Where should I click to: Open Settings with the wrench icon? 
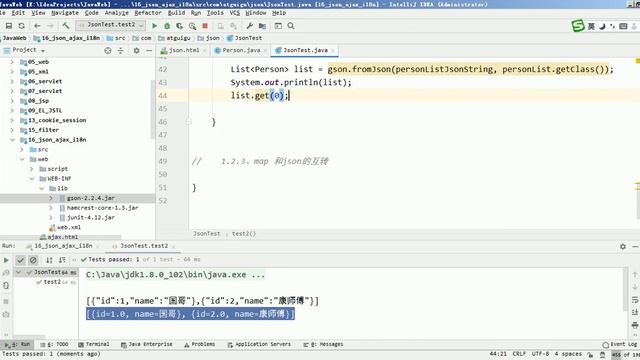point(249,26)
